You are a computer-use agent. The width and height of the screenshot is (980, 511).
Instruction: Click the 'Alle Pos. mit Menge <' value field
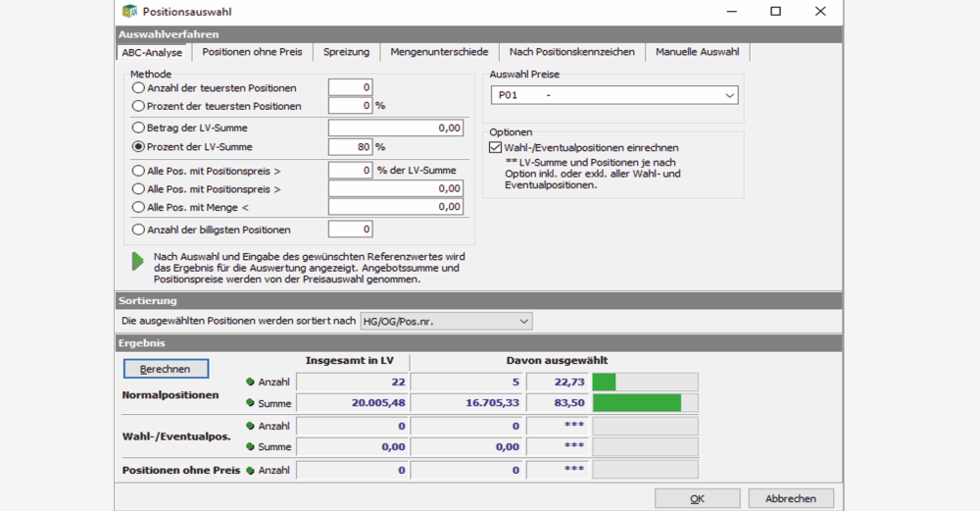point(396,206)
